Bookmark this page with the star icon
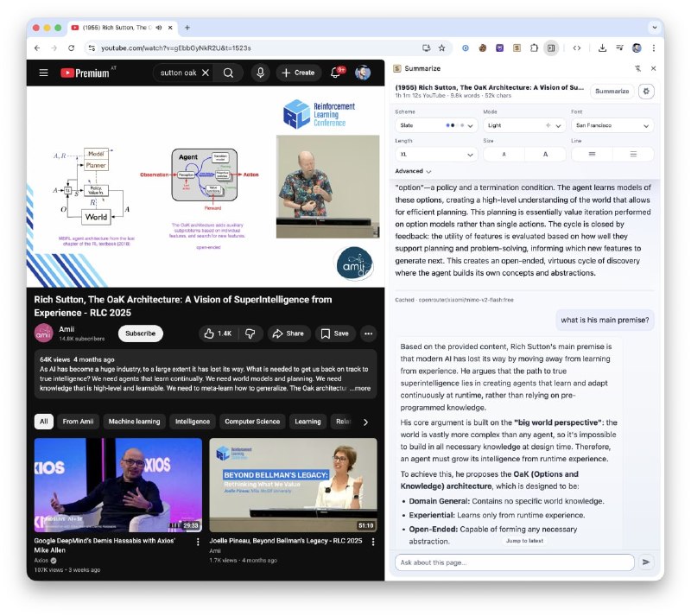The width and height of the screenshot is (691, 616). 441,48
